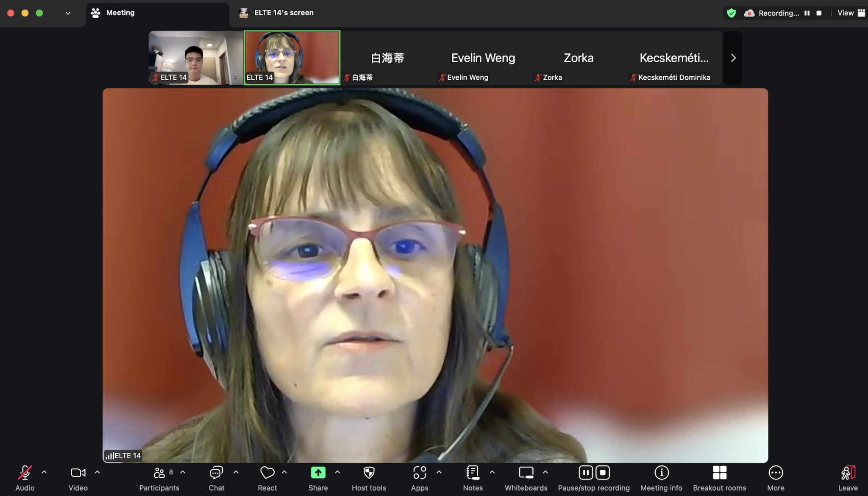The image size is (868, 496).
Task: Open the Notes icon
Action: pyautogui.click(x=473, y=473)
